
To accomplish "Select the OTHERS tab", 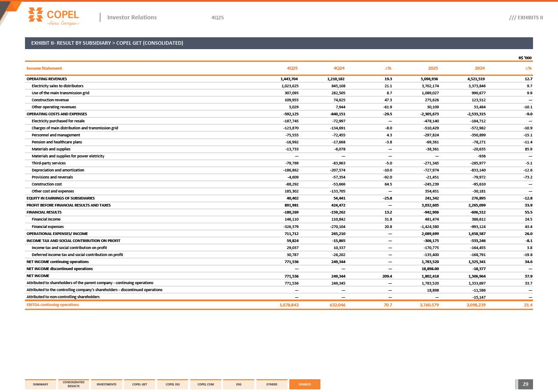I will [x=272, y=385].
